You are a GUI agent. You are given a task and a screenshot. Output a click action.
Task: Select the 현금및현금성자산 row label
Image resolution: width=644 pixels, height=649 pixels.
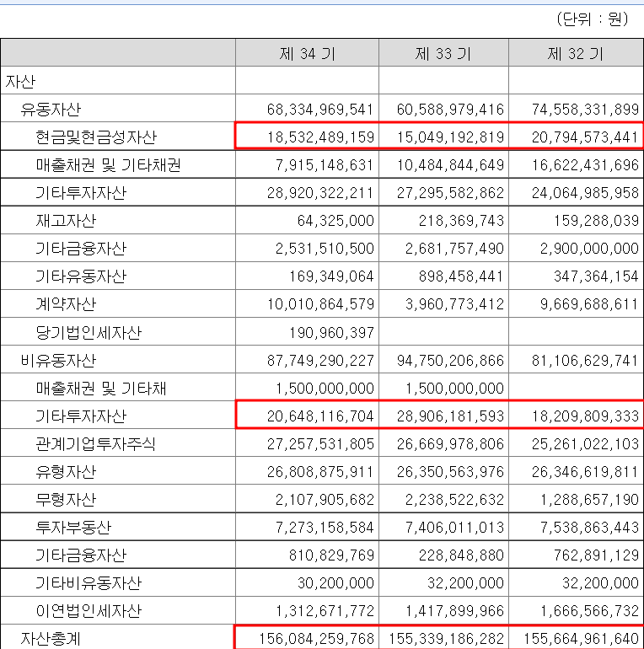(96, 137)
